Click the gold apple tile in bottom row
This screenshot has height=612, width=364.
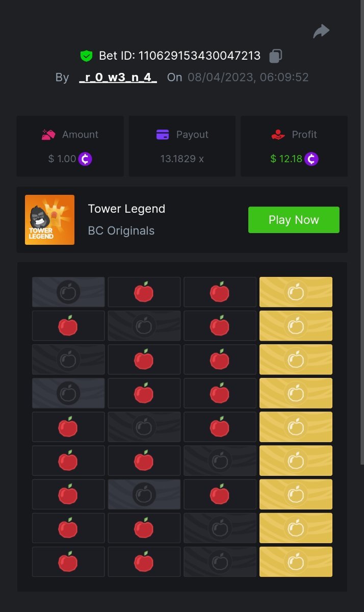[x=296, y=562]
